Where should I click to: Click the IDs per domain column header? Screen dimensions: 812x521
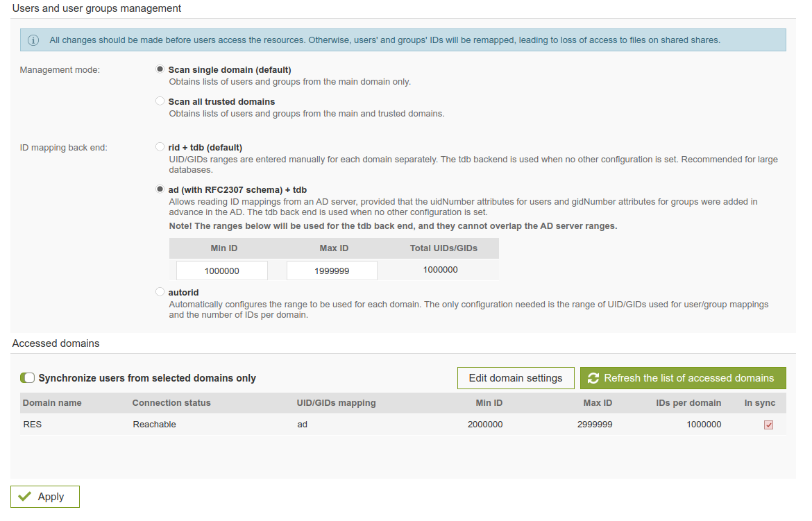point(688,402)
